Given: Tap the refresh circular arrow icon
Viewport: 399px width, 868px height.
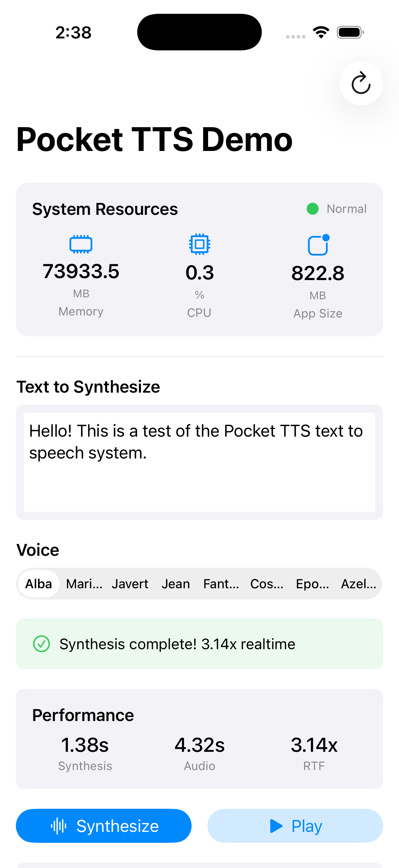Looking at the screenshot, I should click(x=361, y=83).
